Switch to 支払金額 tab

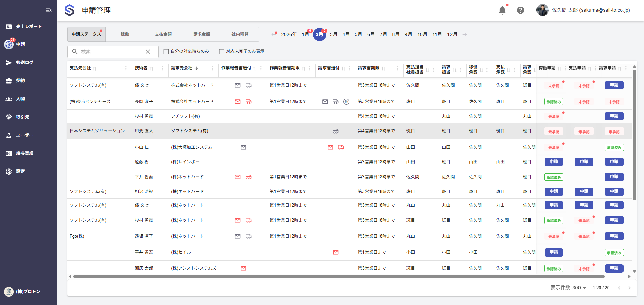[x=163, y=34]
